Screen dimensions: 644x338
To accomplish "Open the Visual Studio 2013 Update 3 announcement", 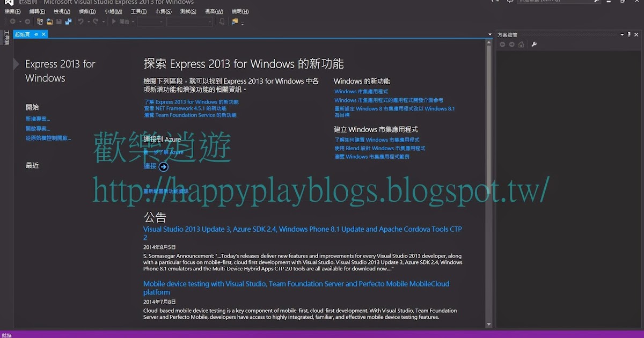I will (x=303, y=233).
